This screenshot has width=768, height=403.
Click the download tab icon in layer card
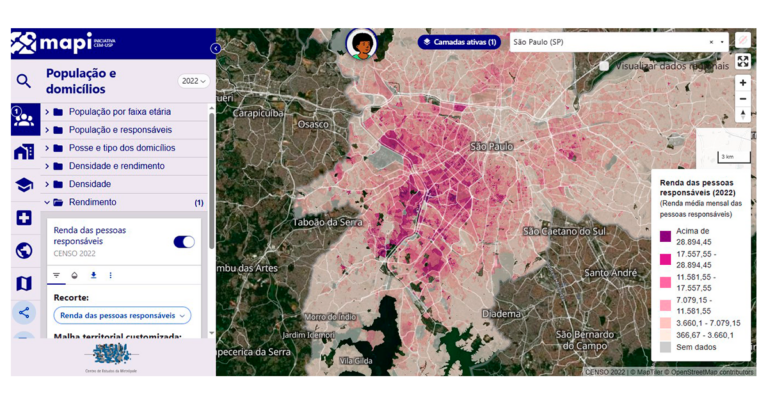[93, 275]
